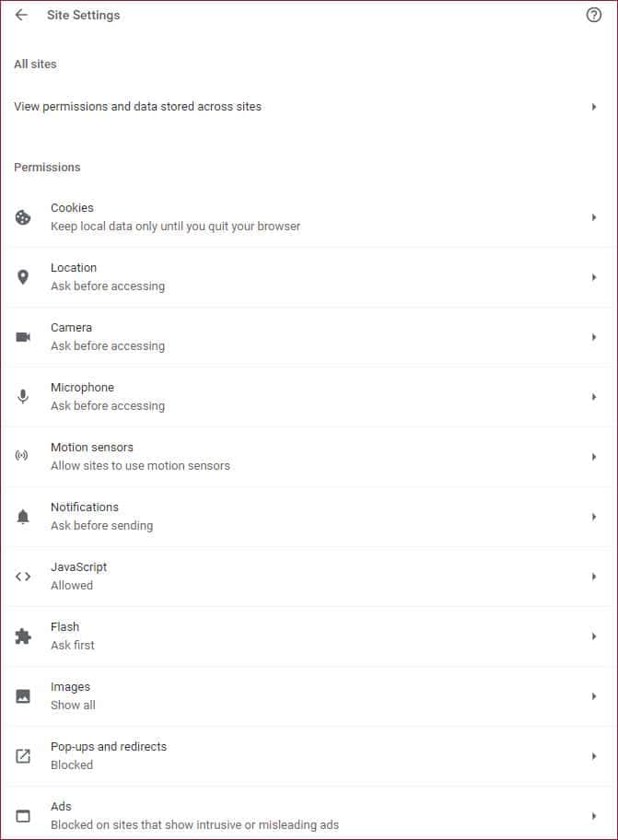Expand View permissions across sites arrow
618x840 pixels.
tap(594, 107)
